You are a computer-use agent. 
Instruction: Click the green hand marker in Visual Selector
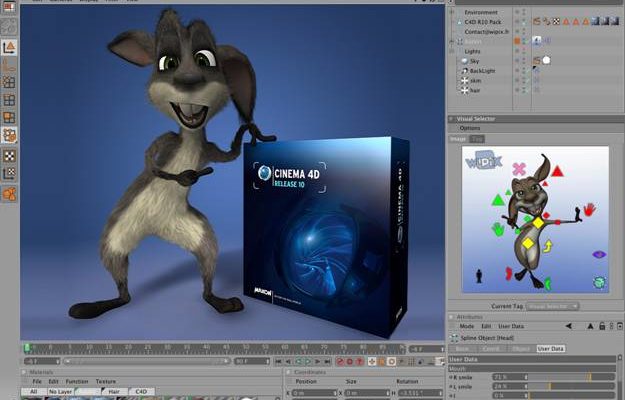tap(497, 229)
